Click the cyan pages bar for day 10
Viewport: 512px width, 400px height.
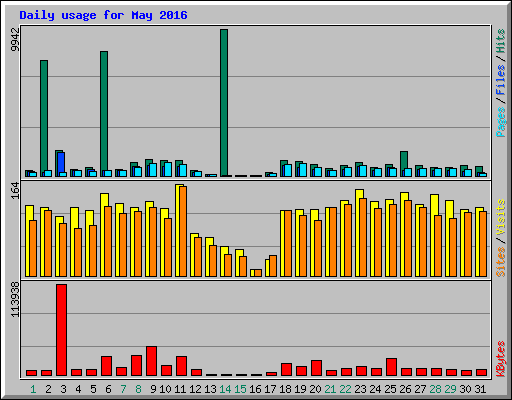click(x=168, y=169)
